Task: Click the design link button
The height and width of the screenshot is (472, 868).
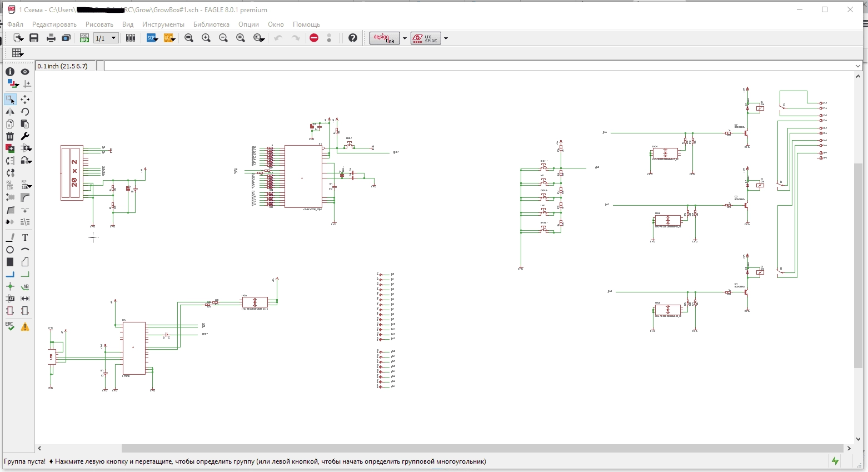Action: pos(385,38)
